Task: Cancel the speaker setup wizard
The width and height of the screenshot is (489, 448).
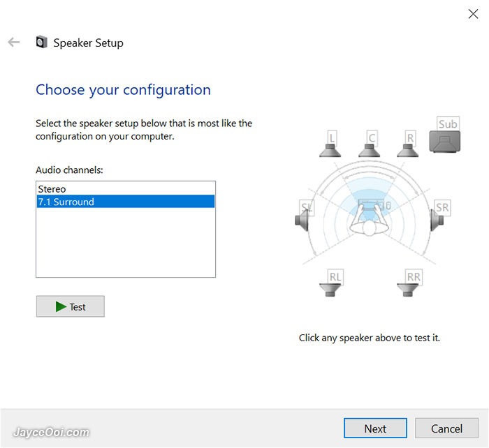Action: [x=446, y=428]
